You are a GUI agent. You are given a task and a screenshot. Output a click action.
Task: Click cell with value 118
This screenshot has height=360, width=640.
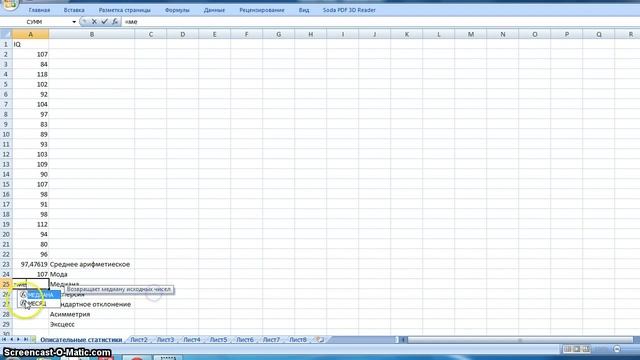[31, 74]
